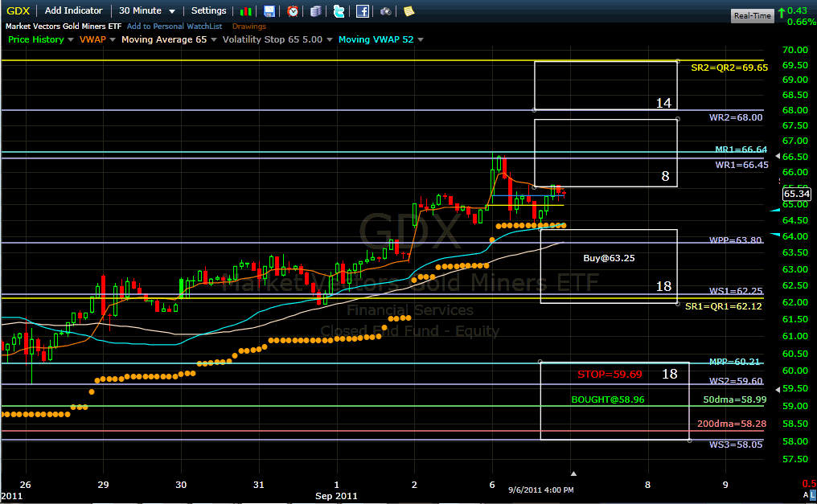This screenshot has height=504, width=817.
Task: Share chart via Facebook icon
Action: click(363, 11)
